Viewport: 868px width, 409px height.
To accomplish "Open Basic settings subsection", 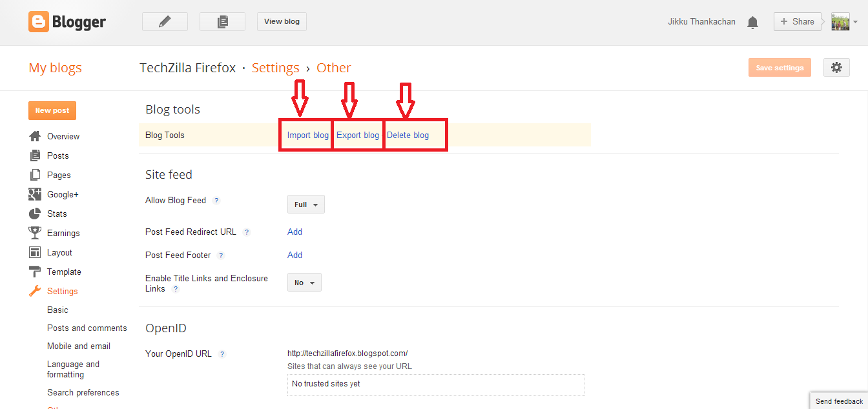I will [57, 310].
